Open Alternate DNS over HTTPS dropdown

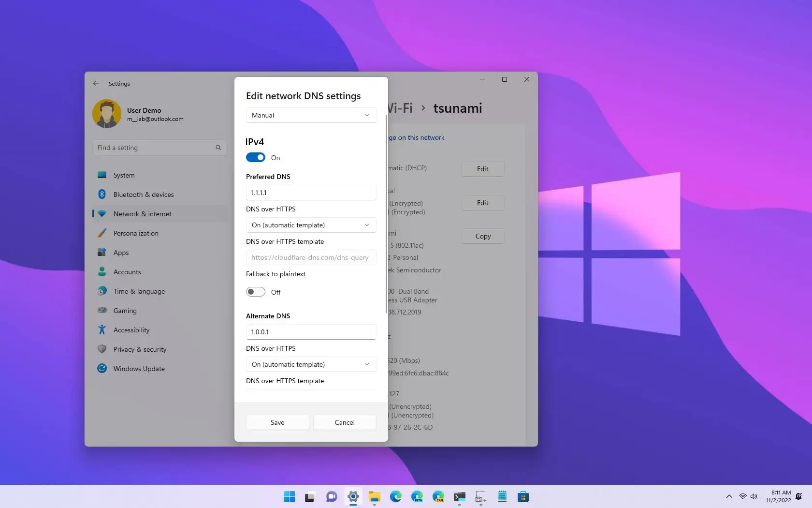pos(311,364)
